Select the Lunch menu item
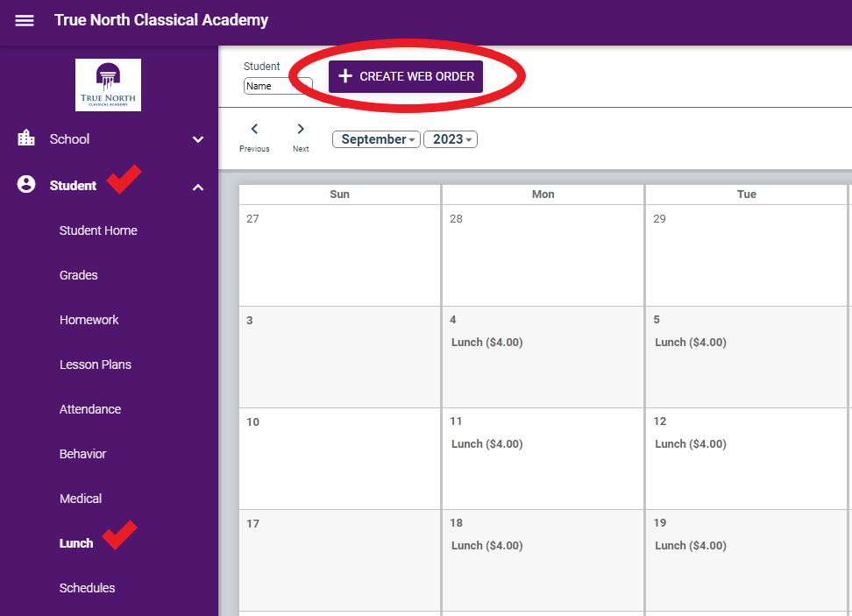This screenshot has height=616, width=852. pos(76,543)
